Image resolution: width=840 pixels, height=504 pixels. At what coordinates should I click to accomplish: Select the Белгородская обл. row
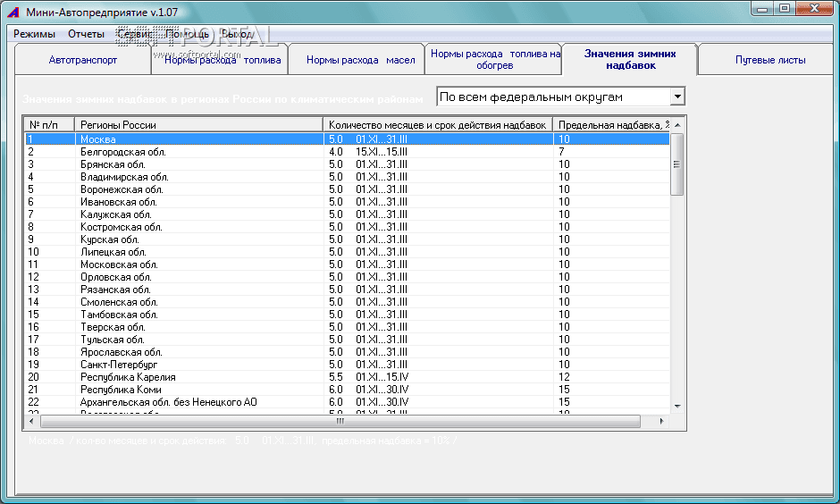click(x=347, y=152)
